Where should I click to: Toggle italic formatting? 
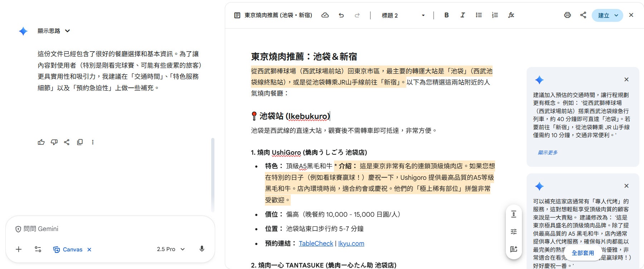(x=463, y=15)
